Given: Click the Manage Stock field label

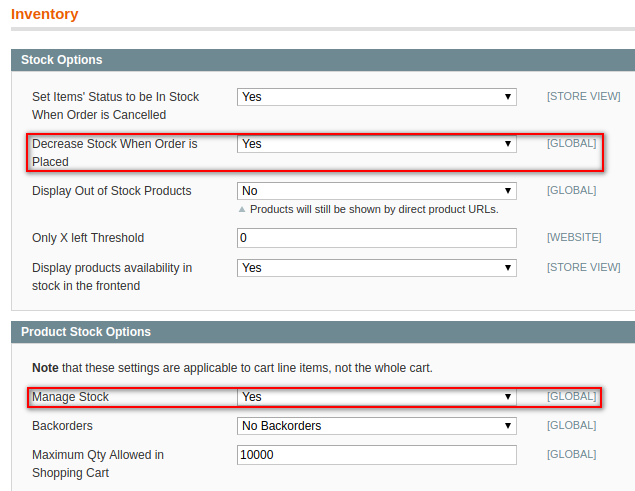Looking at the screenshot, I should (x=70, y=397).
